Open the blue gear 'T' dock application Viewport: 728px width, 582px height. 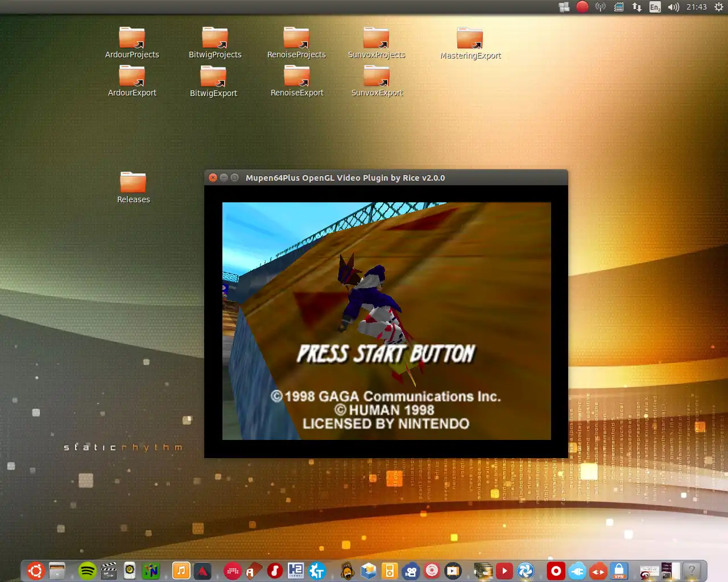[317, 571]
